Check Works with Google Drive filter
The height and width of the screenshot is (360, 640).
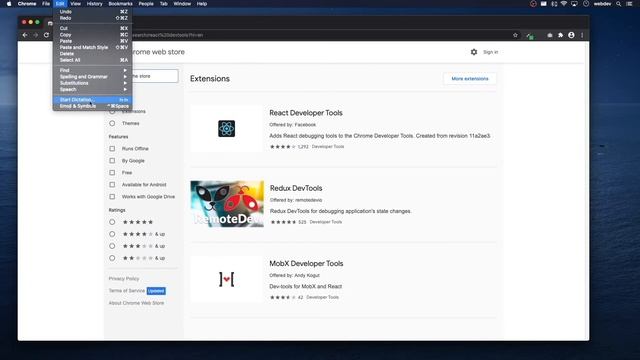[112, 196]
